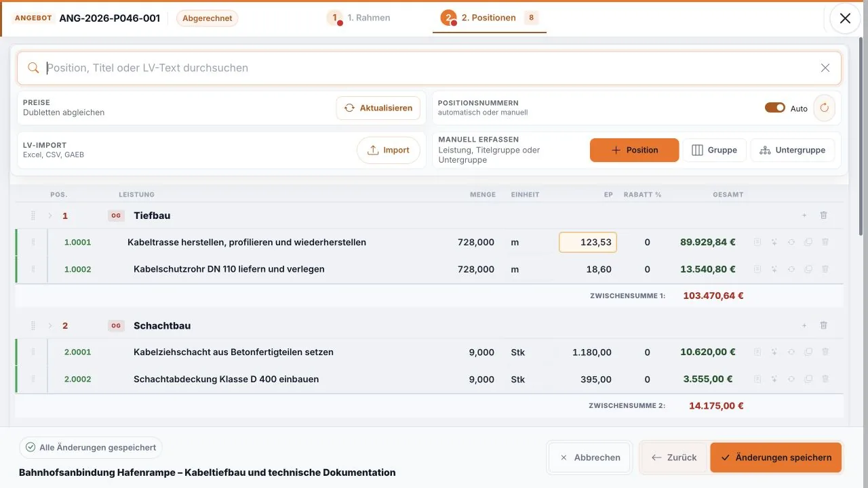The image size is (868, 488).
Task: Click the magnifier icon in the search bar
Action: point(33,68)
